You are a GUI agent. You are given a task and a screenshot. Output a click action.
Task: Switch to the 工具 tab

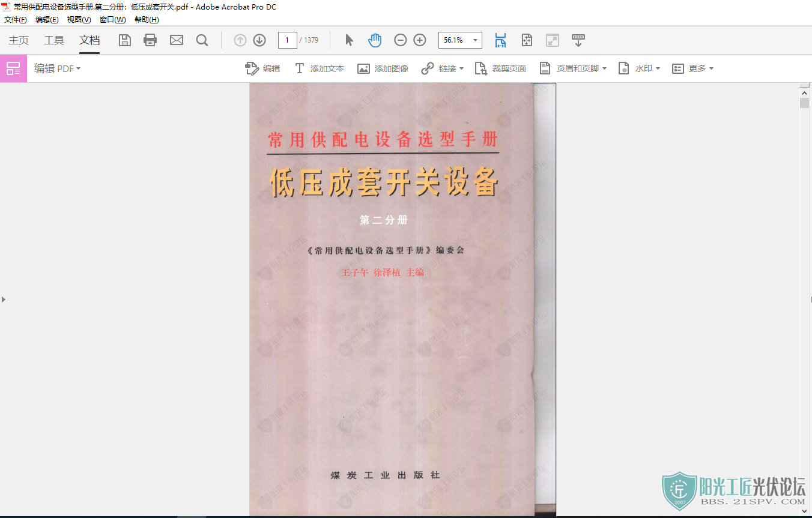coord(54,40)
